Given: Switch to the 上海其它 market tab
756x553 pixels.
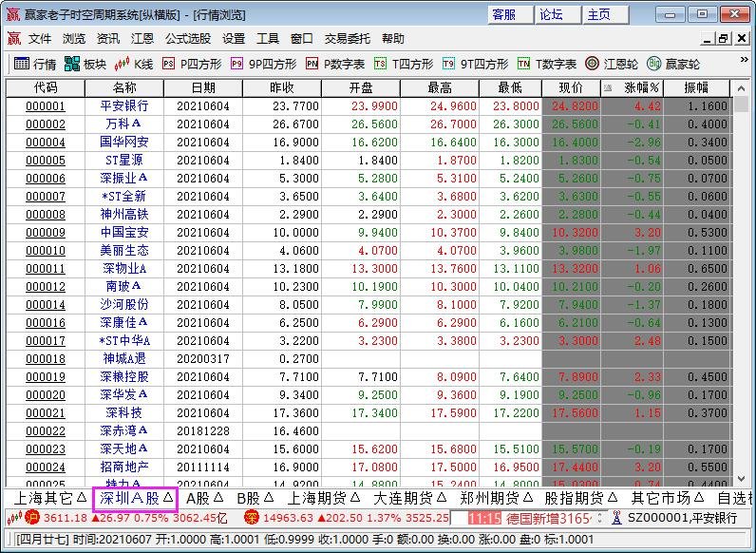Looking at the screenshot, I should (x=50, y=498).
